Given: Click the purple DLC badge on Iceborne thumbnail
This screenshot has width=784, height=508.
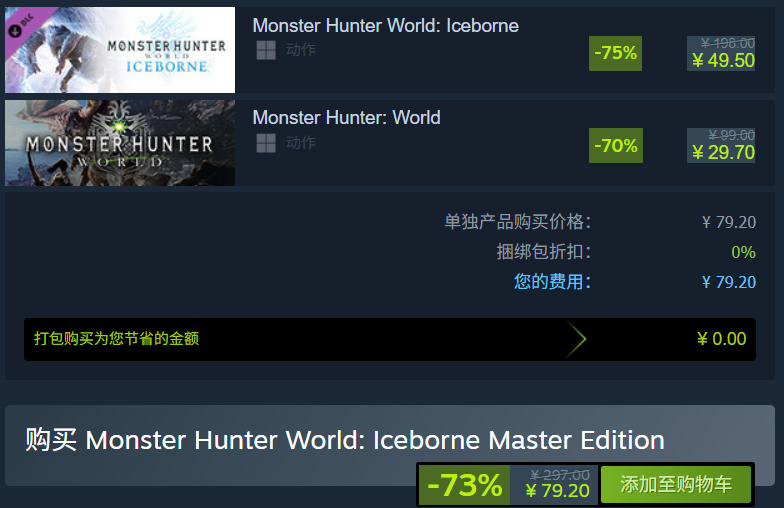Looking at the screenshot, I should [24, 24].
